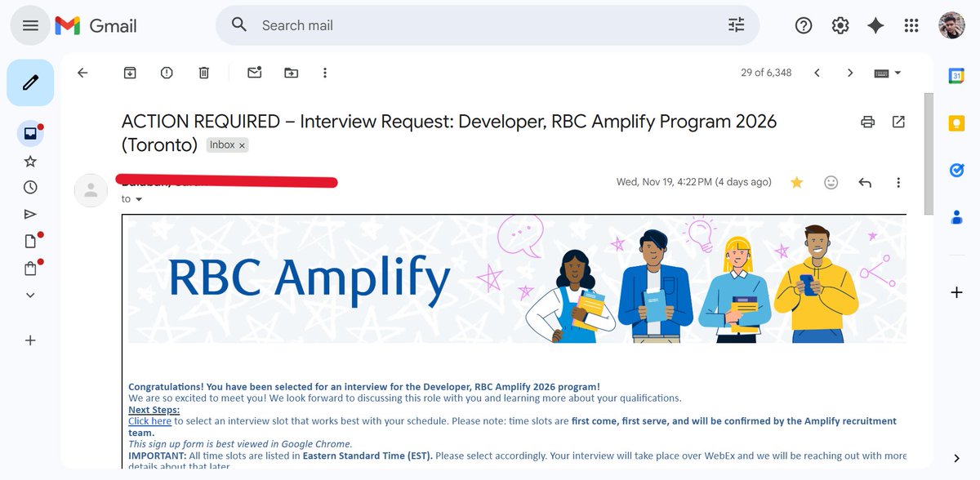The width and height of the screenshot is (980, 480).
Task: Add an emoji reaction
Action: [x=831, y=182]
